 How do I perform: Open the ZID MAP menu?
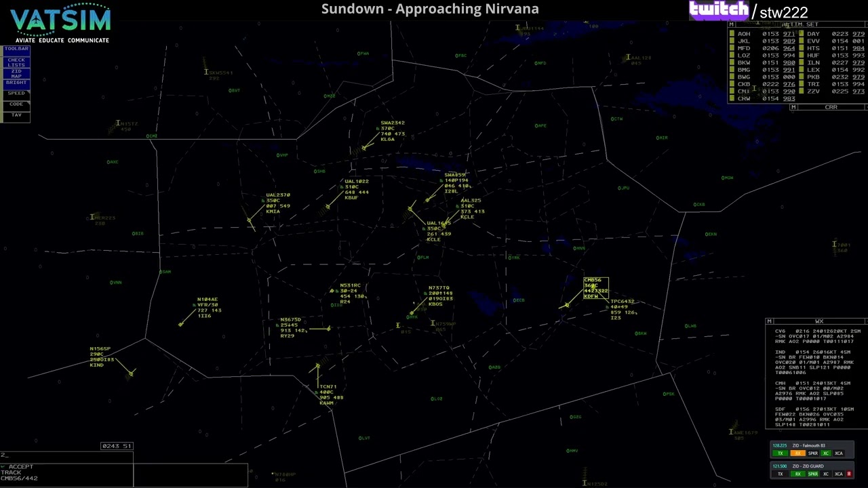16,73
